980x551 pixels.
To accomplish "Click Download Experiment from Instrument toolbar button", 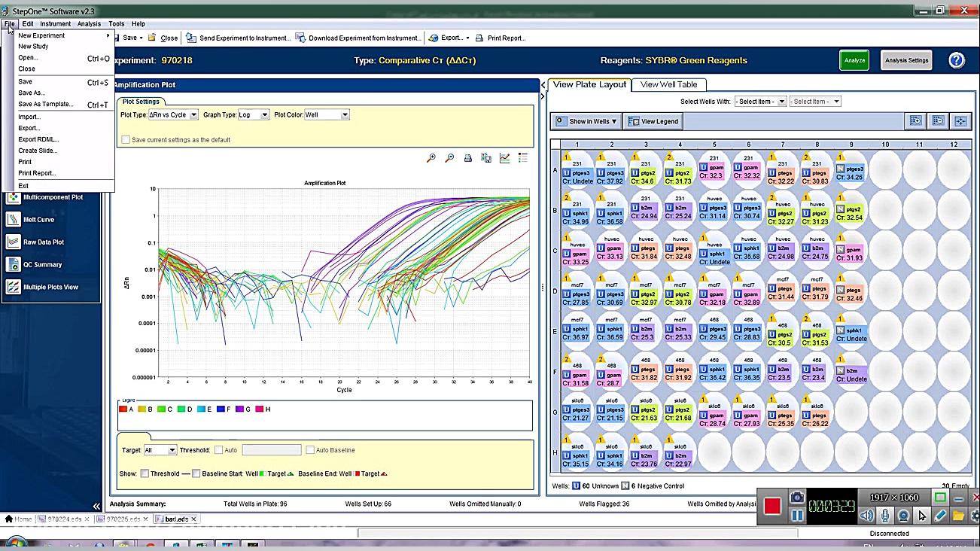I will (x=358, y=38).
